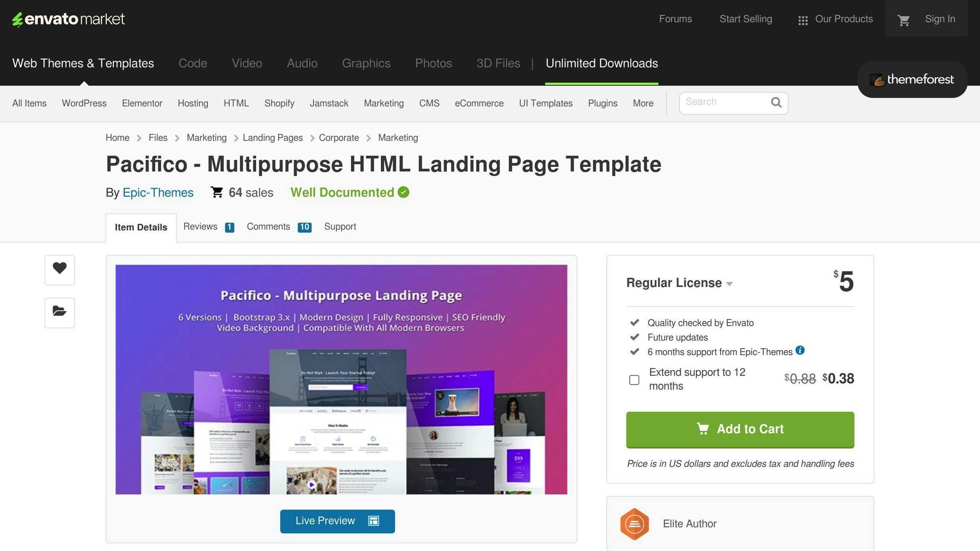This screenshot has width=980, height=551.
Task: Open WordPress subcategory
Action: (84, 103)
